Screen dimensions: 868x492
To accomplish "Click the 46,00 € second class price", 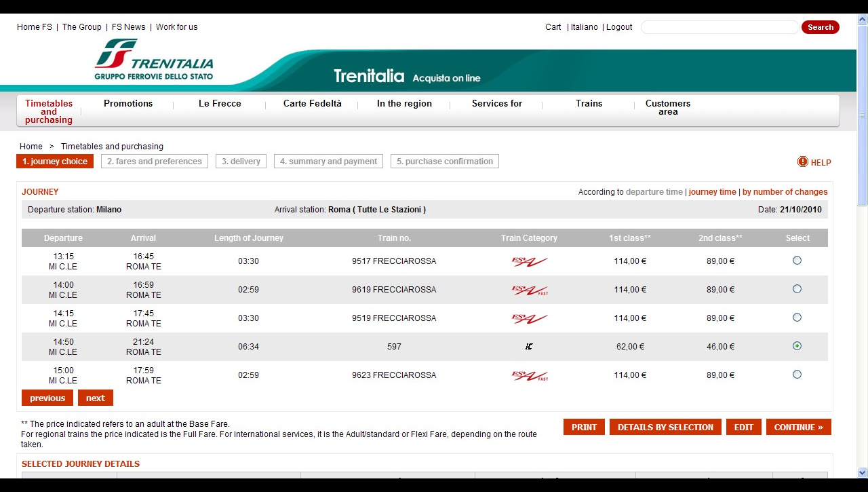I will click(720, 347).
